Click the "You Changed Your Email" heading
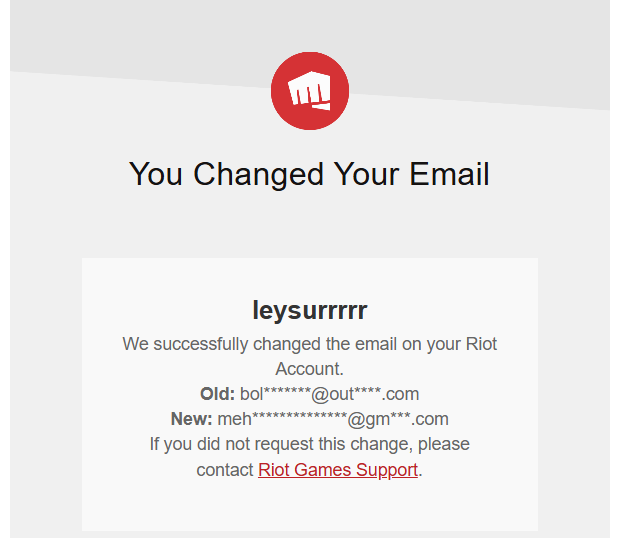Screen dimensions: 642x538 pos(309,174)
